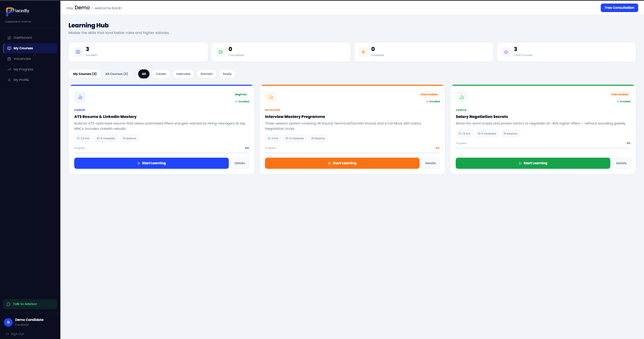
Task: Click the Enrolled book icon
Action: coord(78,52)
